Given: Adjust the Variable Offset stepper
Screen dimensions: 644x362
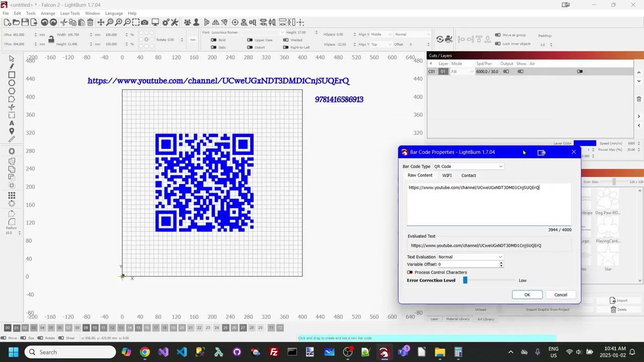Looking at the screenshot, I should tap(501, 264).
